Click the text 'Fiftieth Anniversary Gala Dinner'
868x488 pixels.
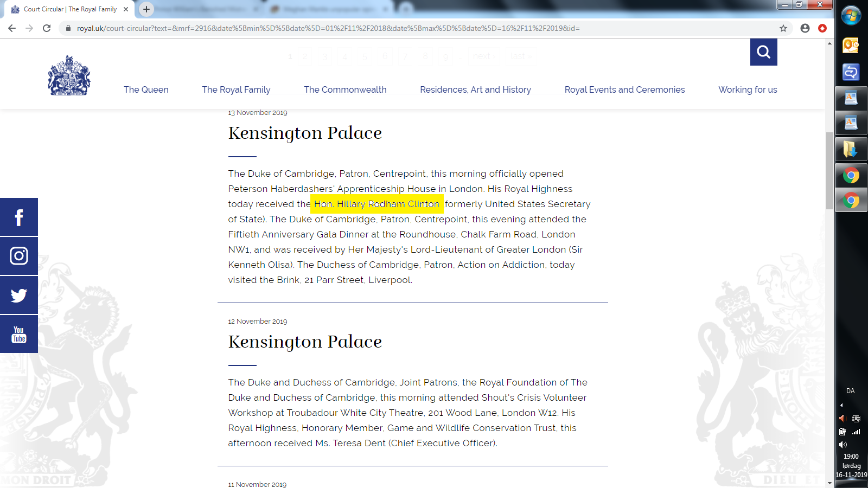[x=298, y=234]
